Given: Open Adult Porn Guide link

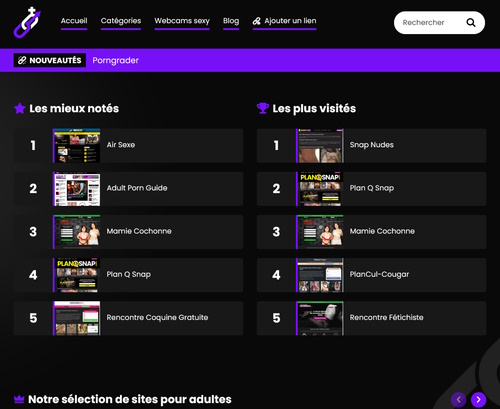Looking at the screenshot, I should coord(137,188).
